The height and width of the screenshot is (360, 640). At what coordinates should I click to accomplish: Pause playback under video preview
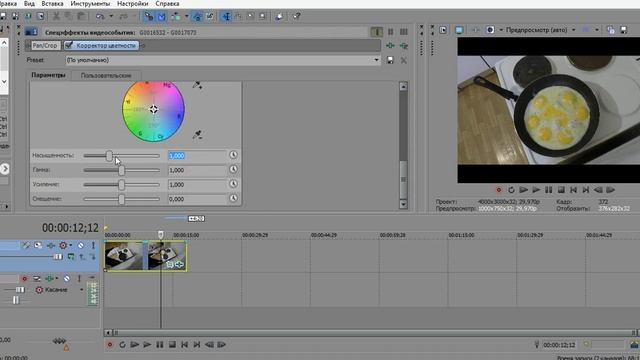click(x=549, y=190)
